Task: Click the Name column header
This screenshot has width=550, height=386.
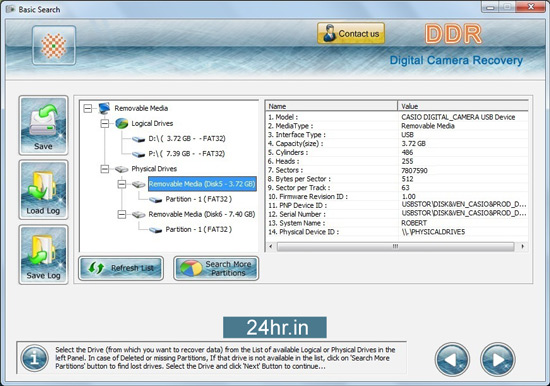Action: 332,106
